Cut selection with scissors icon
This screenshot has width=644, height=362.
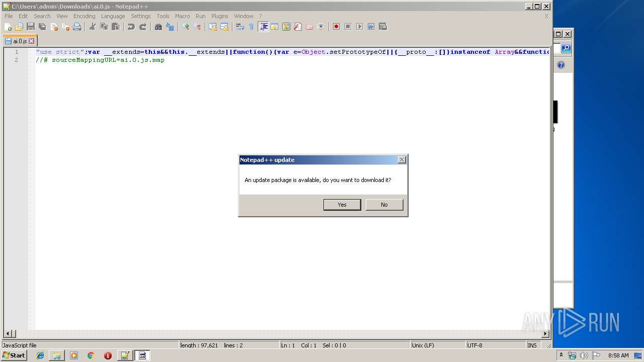click(93, 27)
